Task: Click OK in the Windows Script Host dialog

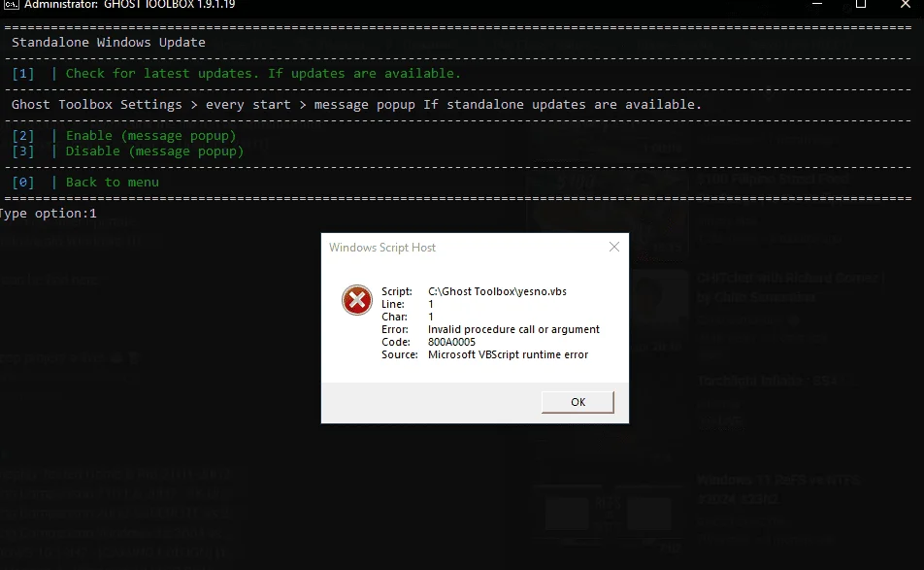Action: point(577,402)
